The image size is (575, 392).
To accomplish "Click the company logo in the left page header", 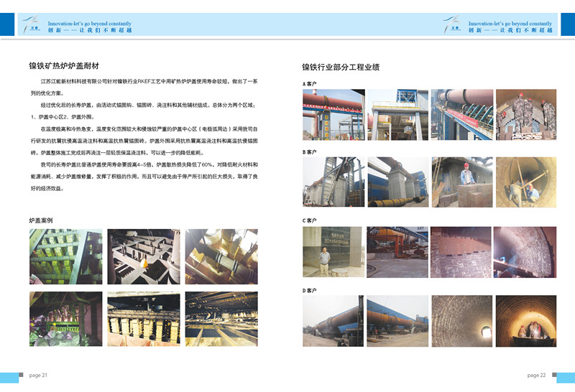I will (32, 24).
